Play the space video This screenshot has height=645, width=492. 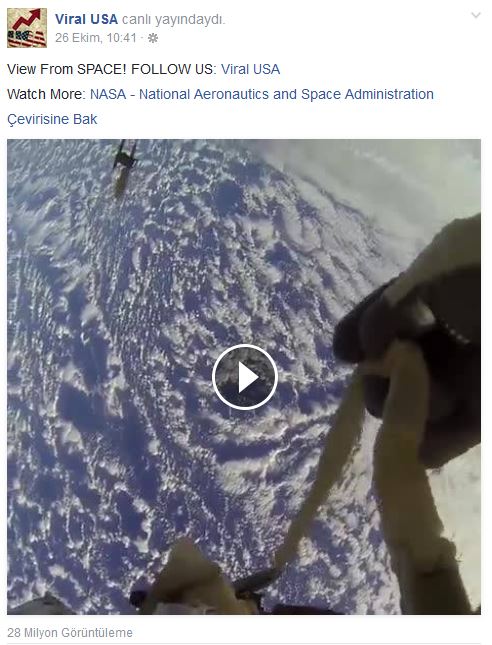coord(245,377)
